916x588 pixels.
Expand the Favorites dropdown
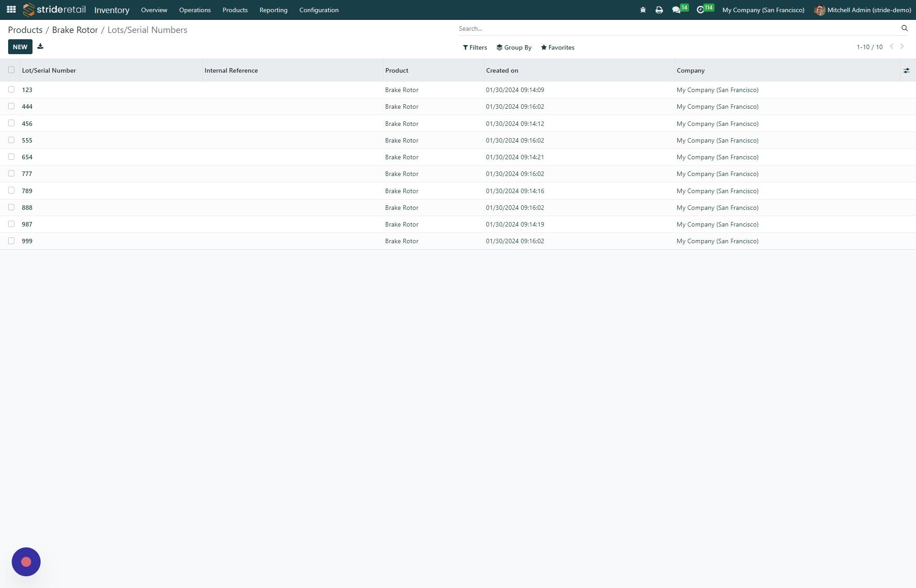(x=558, y=47)
